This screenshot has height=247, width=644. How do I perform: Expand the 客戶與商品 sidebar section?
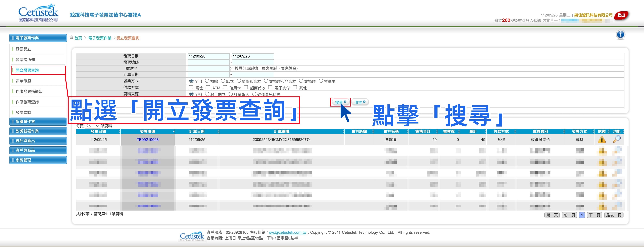(38, 150)
